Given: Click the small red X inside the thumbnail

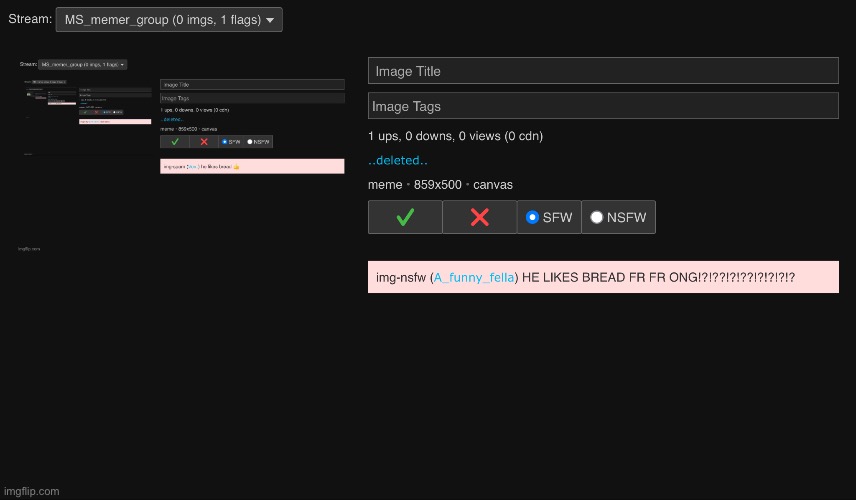Looking at the screenshot, I should click(x=204, y=141).
